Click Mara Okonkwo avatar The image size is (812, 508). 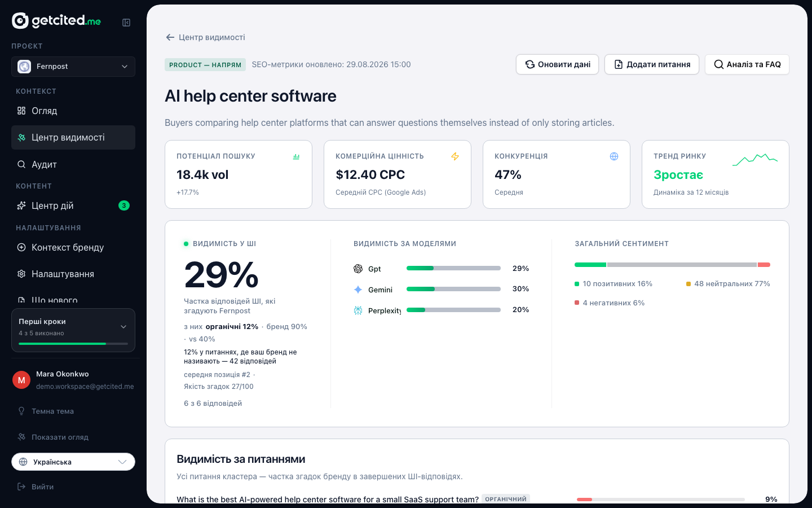click(x=21, y=380)
